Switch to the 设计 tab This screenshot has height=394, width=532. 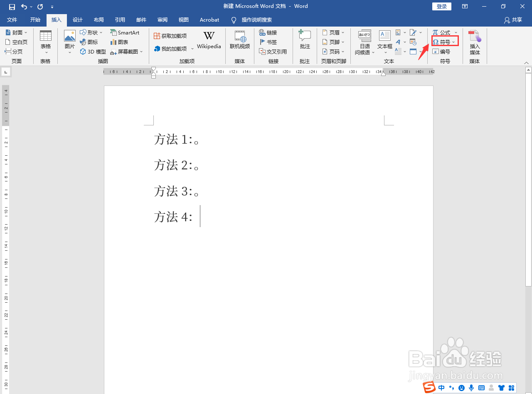(x=78, y=20)
